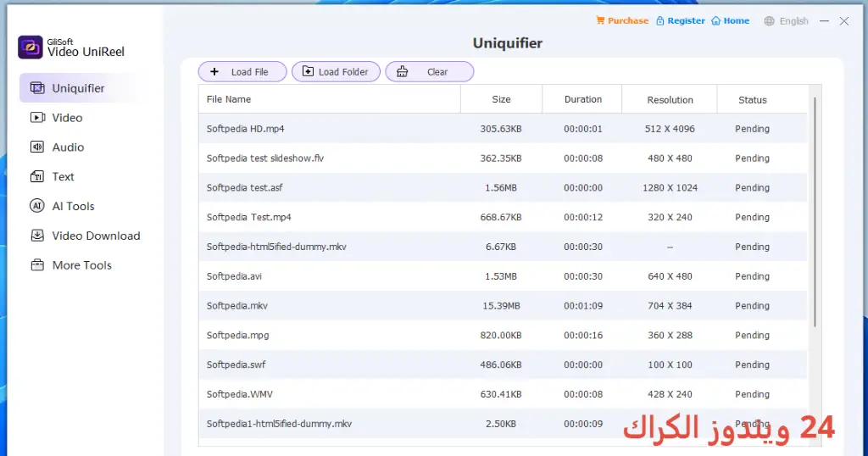Click the Video Download sidebar icon

pos(37,235)
